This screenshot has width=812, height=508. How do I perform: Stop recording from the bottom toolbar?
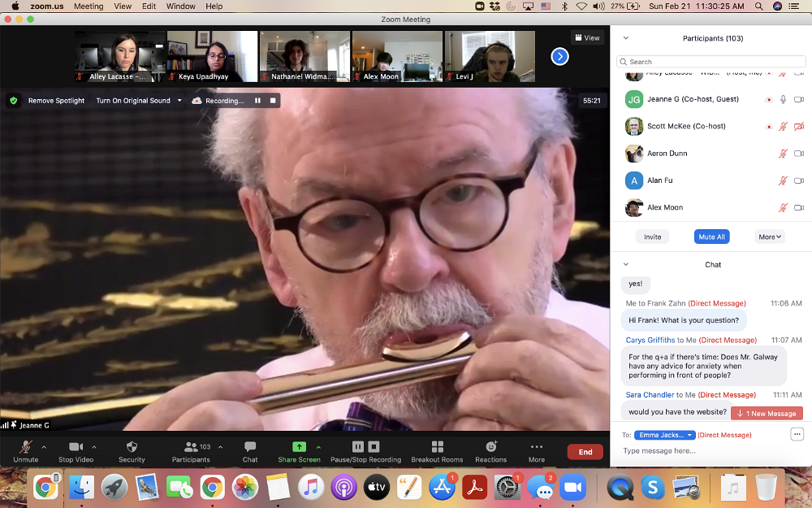[x=374, y=446]
